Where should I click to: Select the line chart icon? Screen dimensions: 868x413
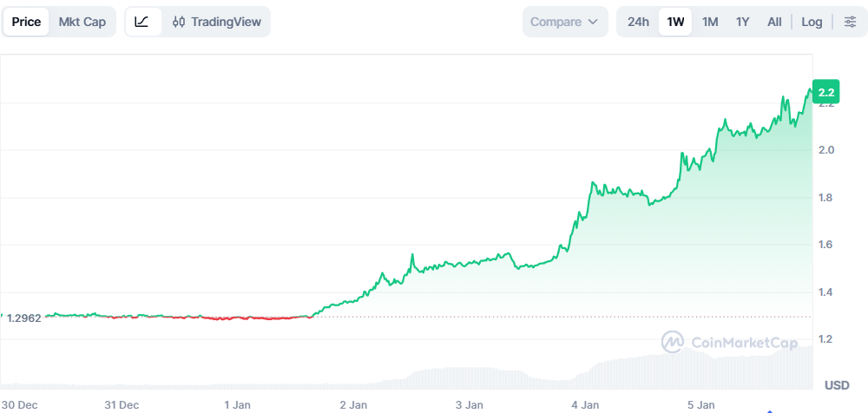click(143, 22)
